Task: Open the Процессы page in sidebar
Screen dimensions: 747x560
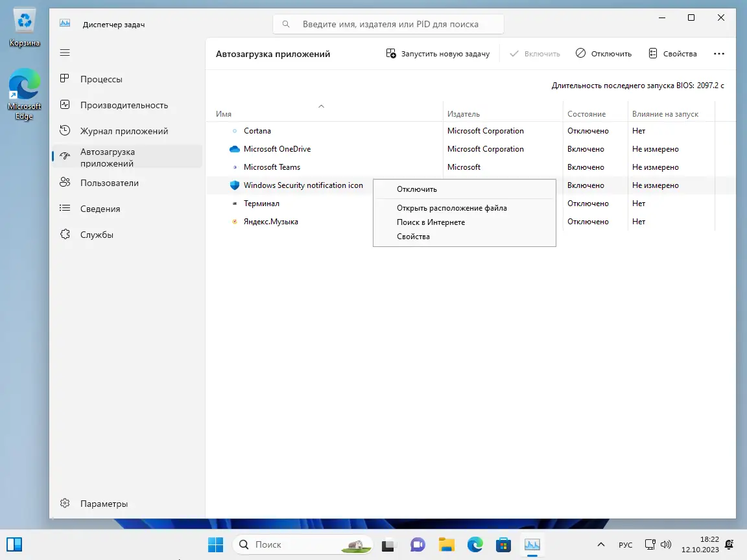Action: pos(101,78)
